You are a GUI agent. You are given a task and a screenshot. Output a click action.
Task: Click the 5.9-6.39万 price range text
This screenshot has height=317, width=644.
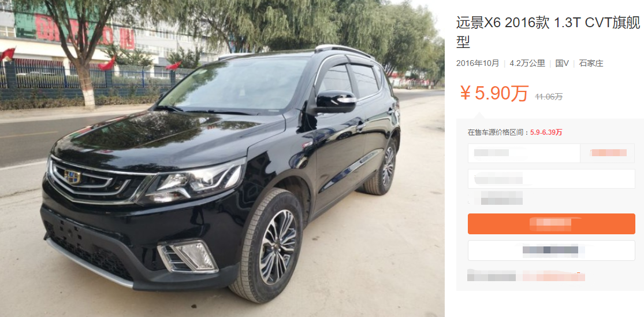coord(546,132)
